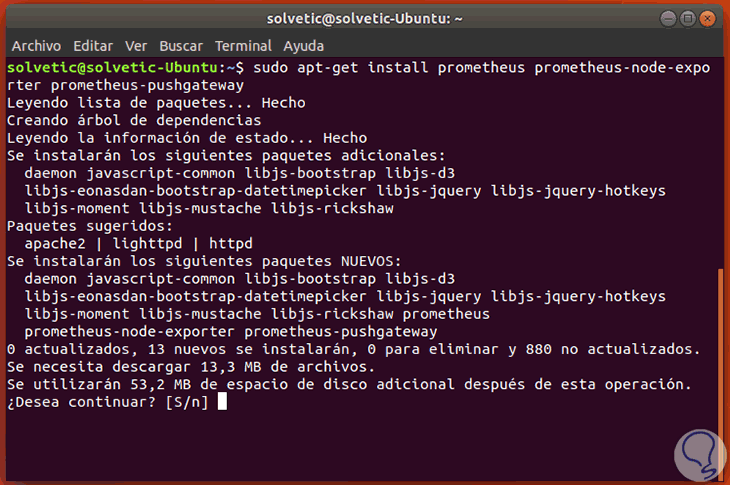Click the line 'paquetes adicionales:'

pos(226,155)
